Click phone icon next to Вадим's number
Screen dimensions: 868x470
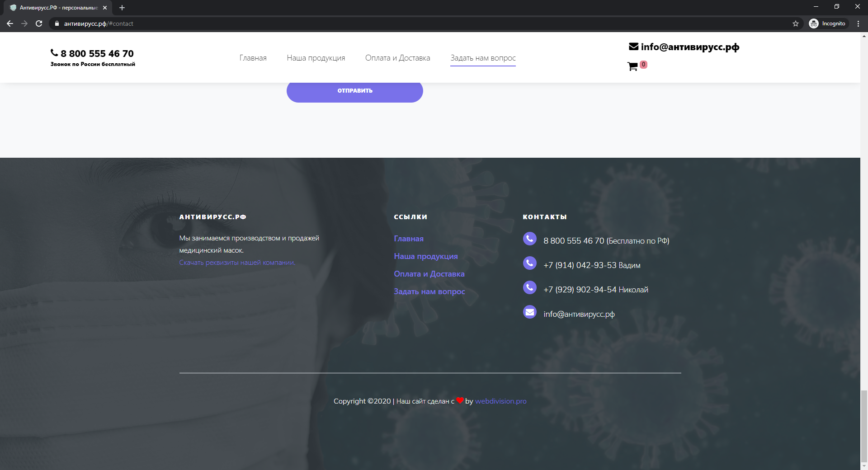(x=529, y=263)
